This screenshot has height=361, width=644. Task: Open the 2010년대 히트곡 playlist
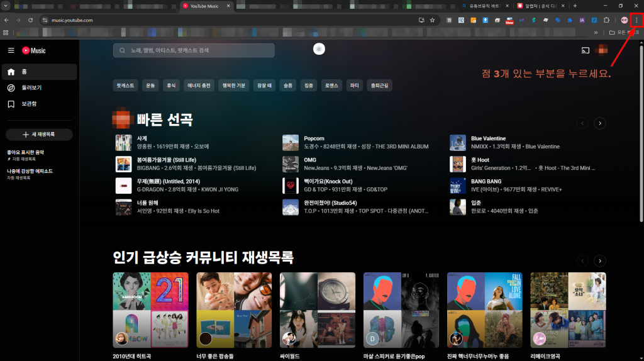click(151, 310)
